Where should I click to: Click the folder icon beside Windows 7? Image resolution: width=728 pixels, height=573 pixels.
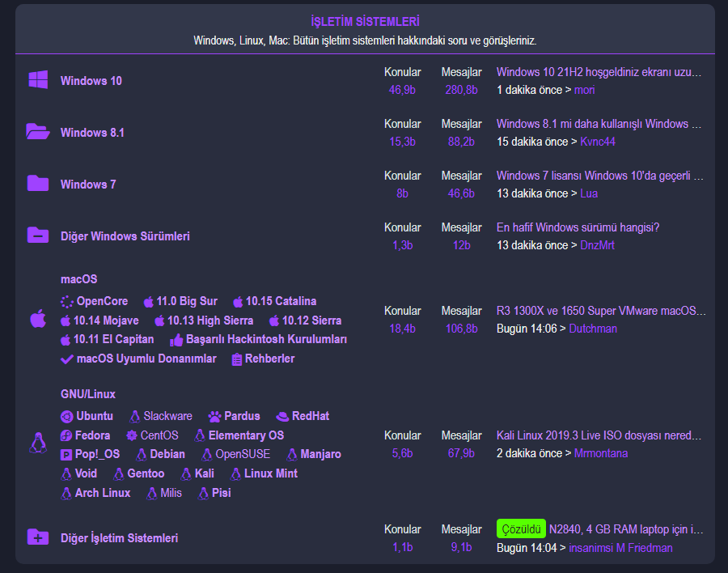38,184
